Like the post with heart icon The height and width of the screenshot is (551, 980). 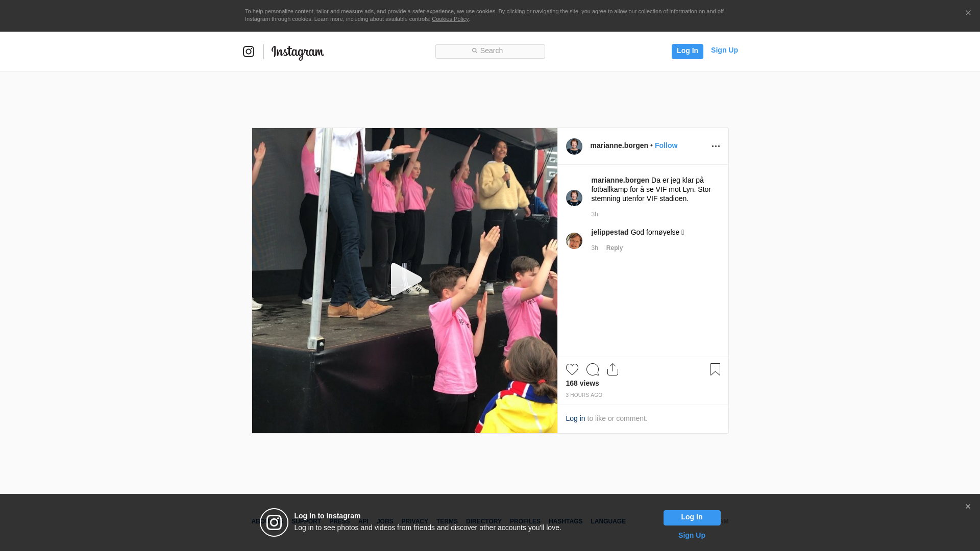pyautogui.click(x=572, y=369)
